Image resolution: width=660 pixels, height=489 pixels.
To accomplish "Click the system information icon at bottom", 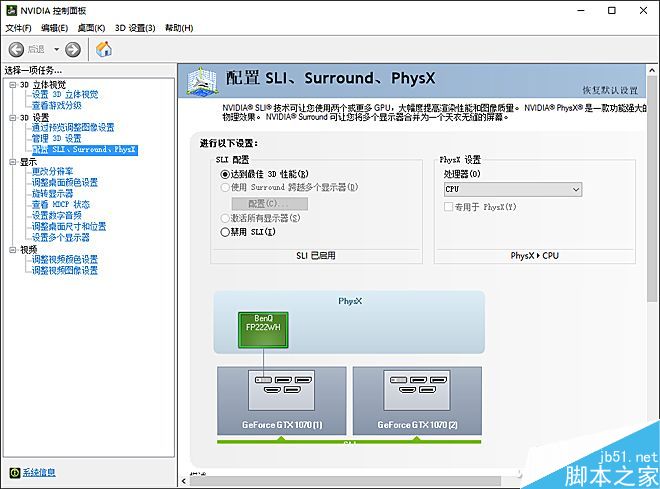I will point(15,473).
